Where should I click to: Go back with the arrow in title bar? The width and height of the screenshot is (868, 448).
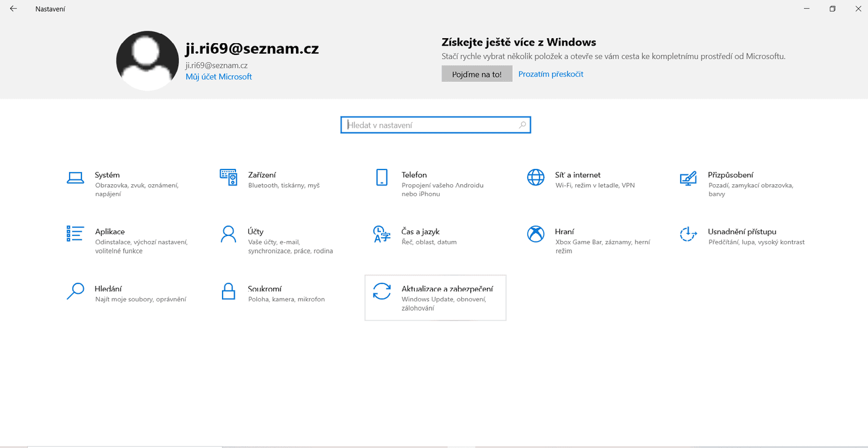[14, 9]
